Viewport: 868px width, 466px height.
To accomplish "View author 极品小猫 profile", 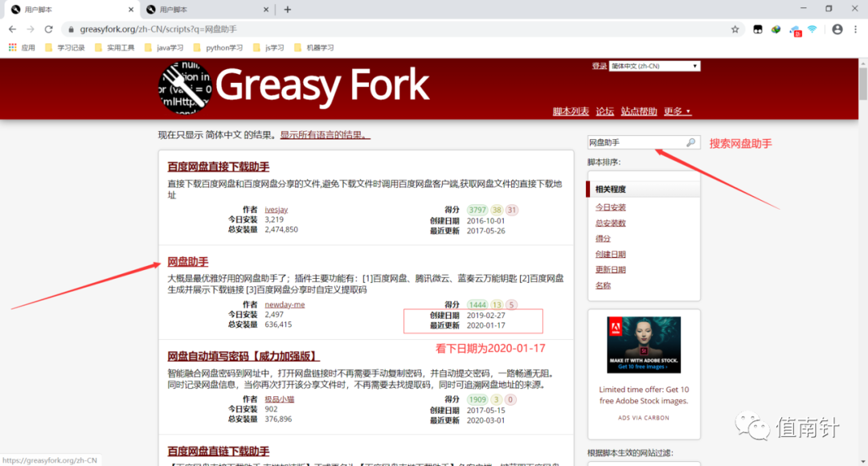I will 279,399.
